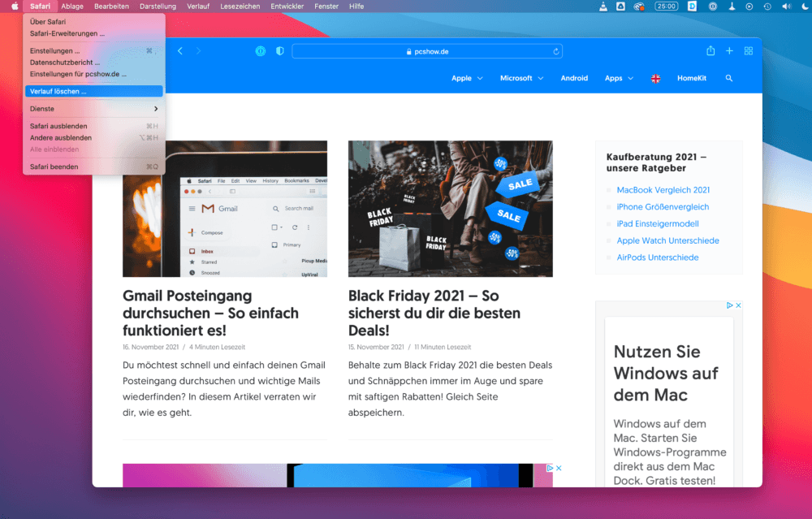
Task: Choose Safari ausblenden
Action: 93,126
